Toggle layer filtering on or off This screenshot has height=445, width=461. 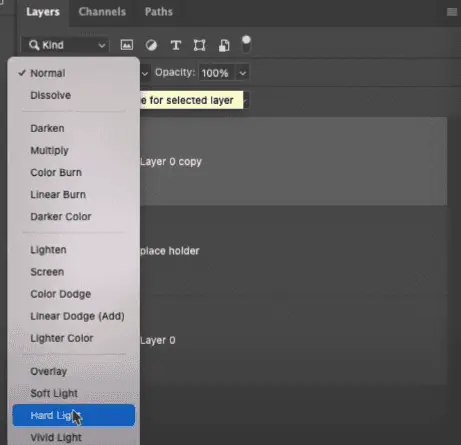[x=246, y=44]
